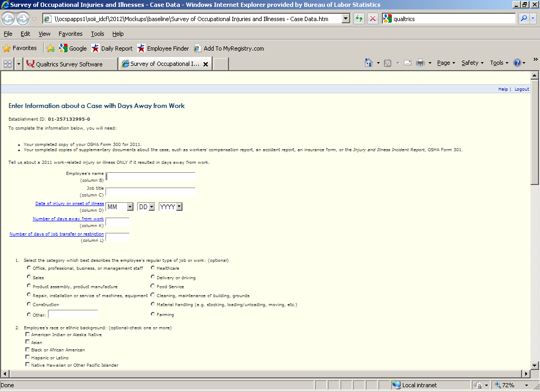The width and height of the screenshot is (540, 392).
Task: Check Black or African American box
Action: point(27,349)
